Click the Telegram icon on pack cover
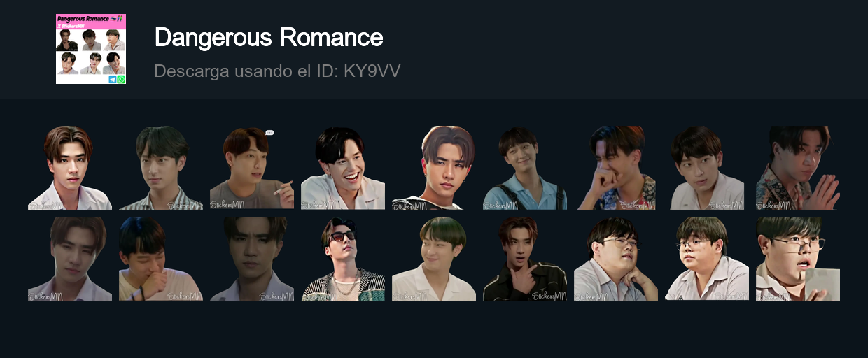The height and width of the screenshot is (358, 868). 113,80
